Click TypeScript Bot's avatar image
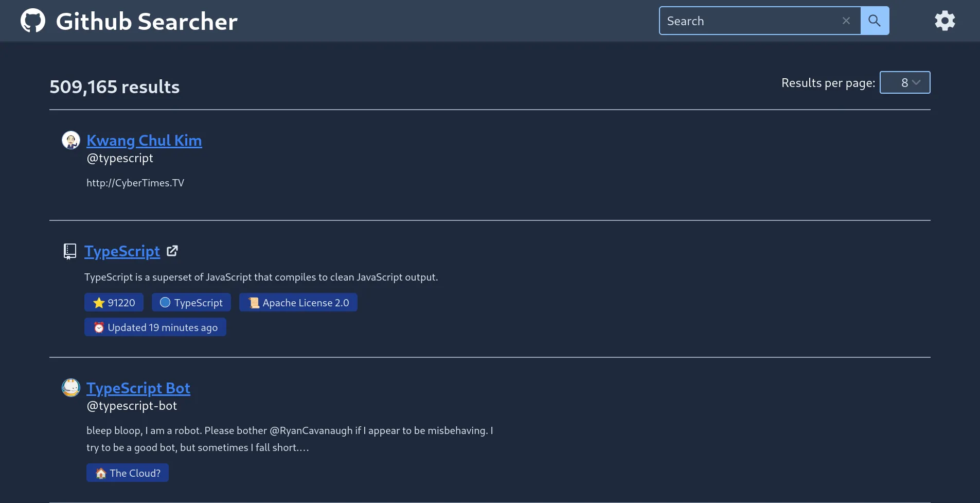This screenshot has width=980, height=503. [x=71, y=388]
